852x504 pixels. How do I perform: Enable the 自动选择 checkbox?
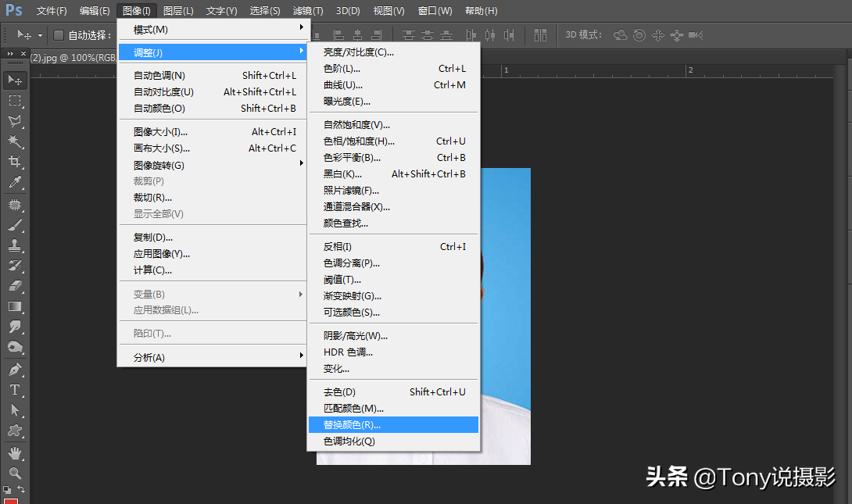coord(59,35)
